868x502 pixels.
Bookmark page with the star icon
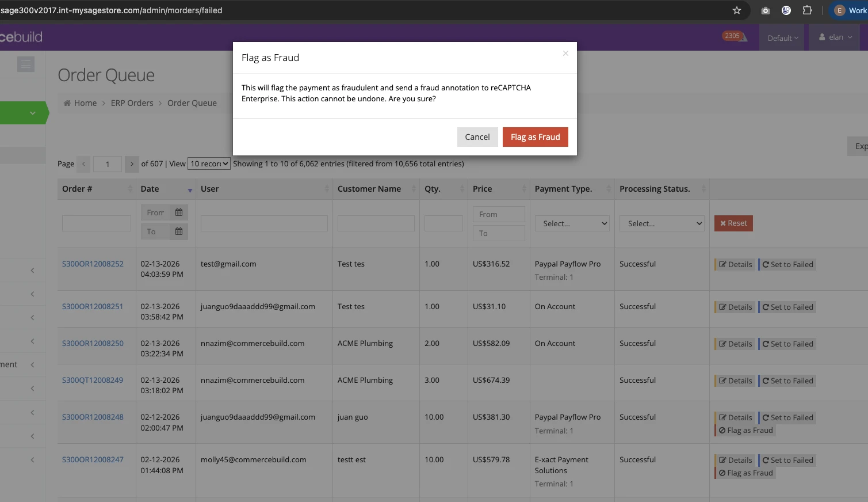(x=737, y=10)
